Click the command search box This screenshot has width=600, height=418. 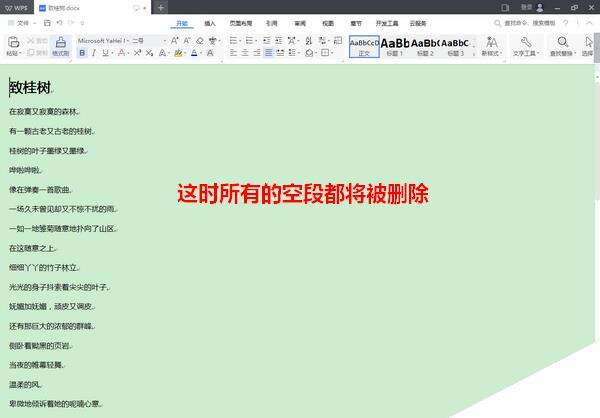tap(525, 23)
